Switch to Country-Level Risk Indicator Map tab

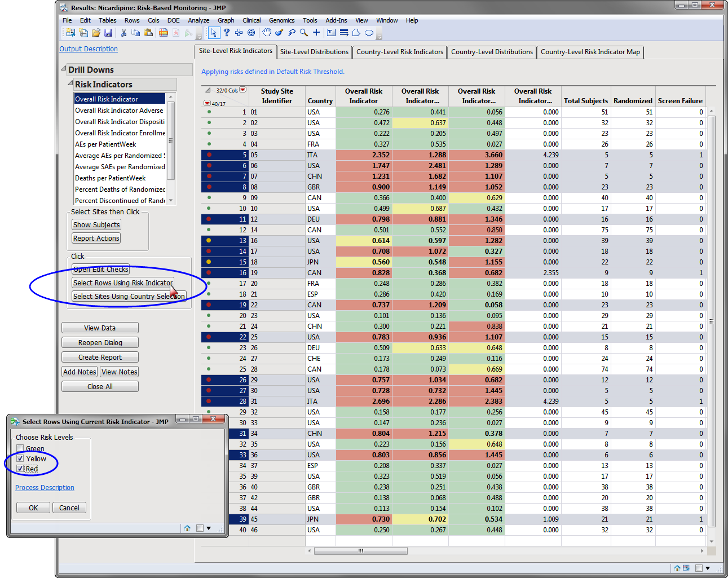(x=590, y=52)
